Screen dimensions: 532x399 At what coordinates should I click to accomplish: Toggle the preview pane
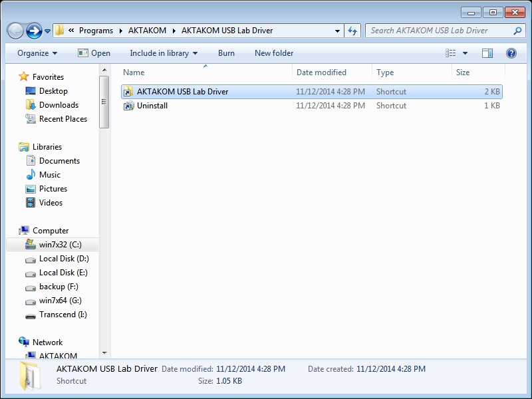pyautogui.click(x=487, y=53)
